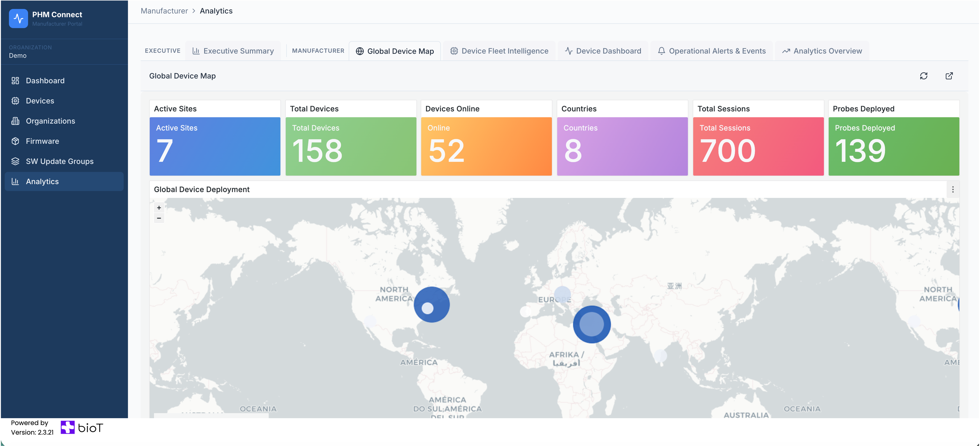
Task: Open the Organizations page
Action: [50, 121]
